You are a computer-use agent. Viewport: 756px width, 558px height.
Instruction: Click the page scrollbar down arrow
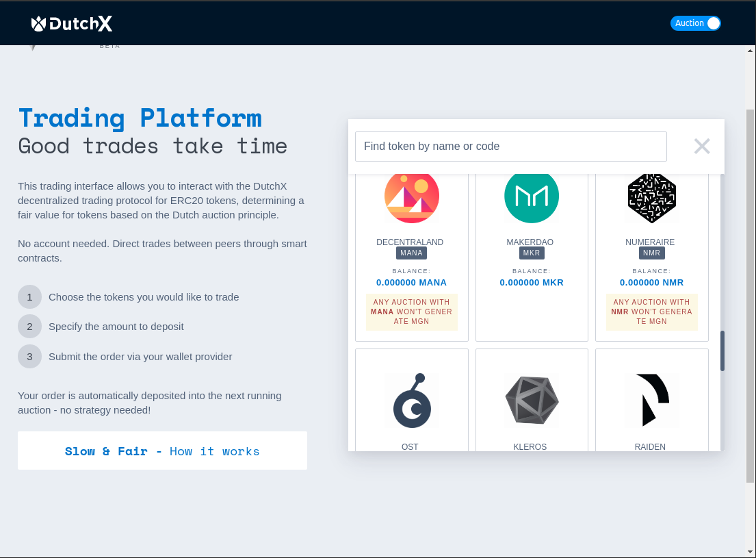(x=750, y=552)
